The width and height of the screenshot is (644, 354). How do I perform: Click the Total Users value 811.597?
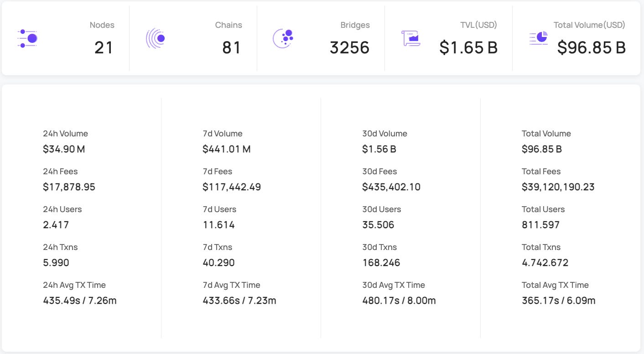coord(541,224)
